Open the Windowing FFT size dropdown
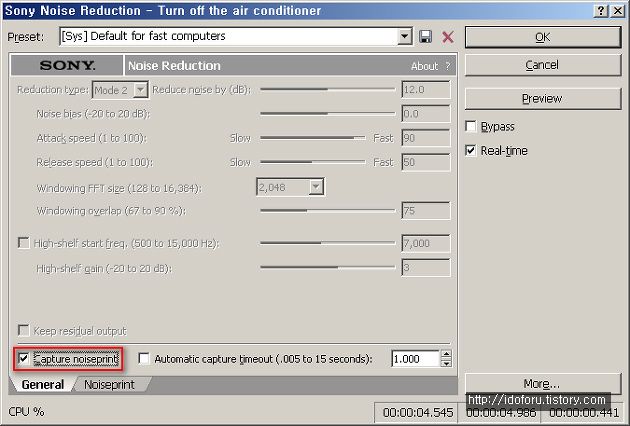 tap(316, 187)
